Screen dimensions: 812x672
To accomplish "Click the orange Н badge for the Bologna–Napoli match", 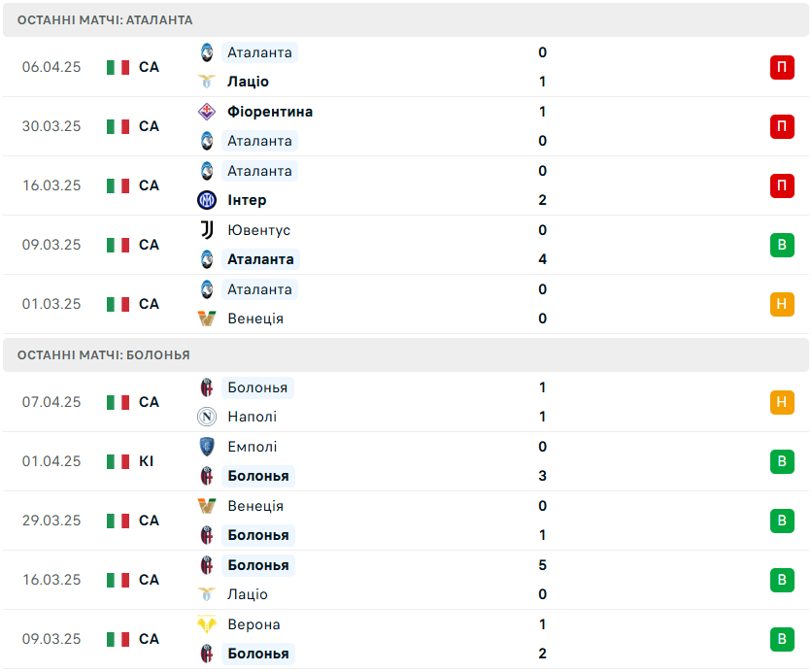I will [782, 402].
